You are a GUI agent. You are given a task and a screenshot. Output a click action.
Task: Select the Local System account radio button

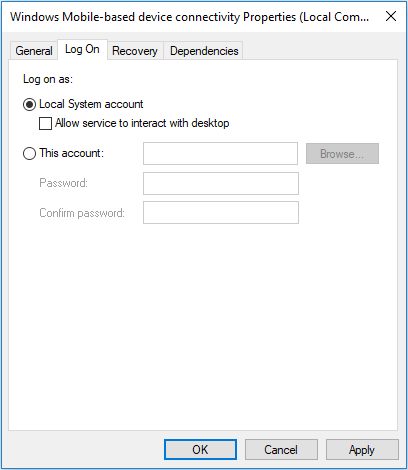(x=29, y=105)
